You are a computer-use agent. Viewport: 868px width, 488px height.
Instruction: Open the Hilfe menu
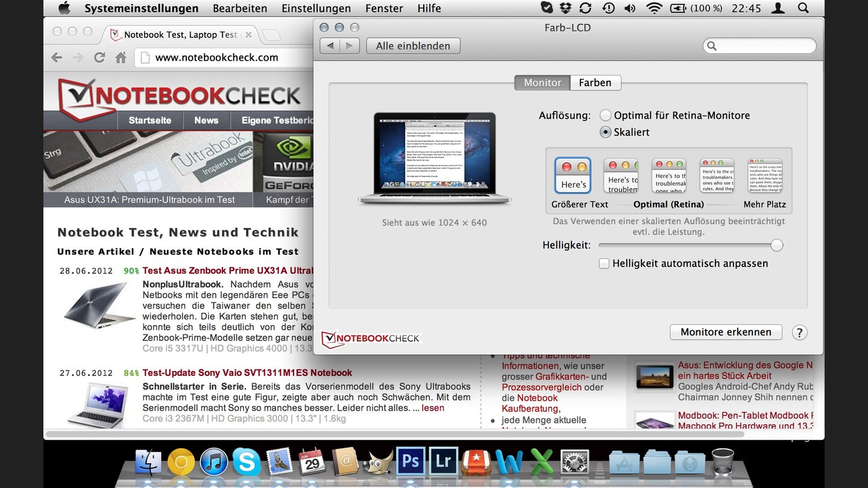pos(429,8)
